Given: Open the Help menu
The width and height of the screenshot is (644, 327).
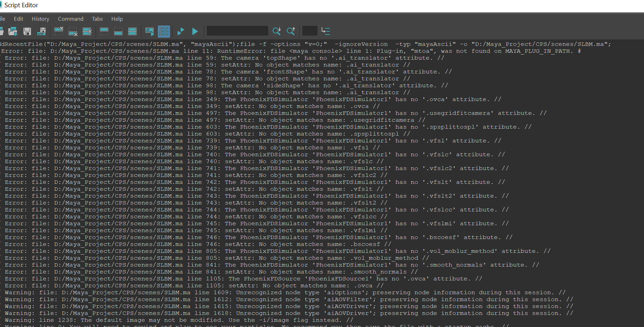Looking at the screenshot, I should [x=117, y=19].
